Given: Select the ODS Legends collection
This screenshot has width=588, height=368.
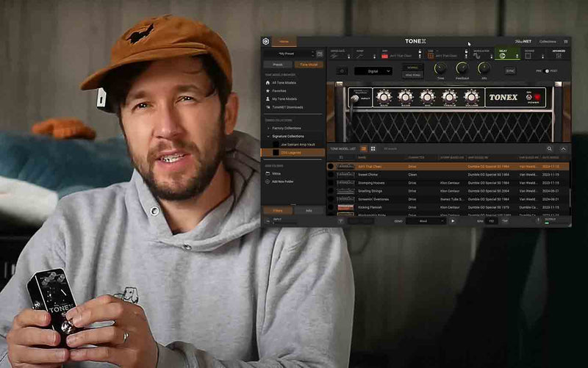Looking at the screenshot, I should coord(293,153).
